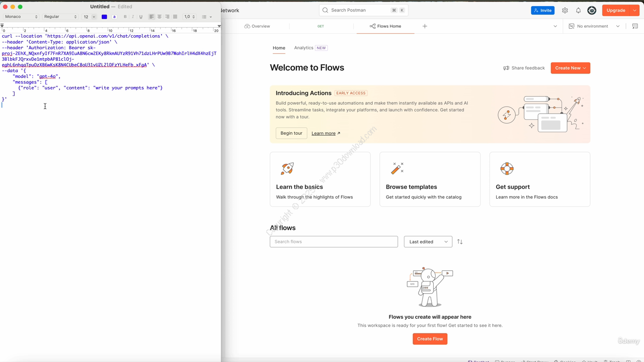
Task: Open the font size 12 dropdown
Action: pyautogui.click(x=89, y=17)
